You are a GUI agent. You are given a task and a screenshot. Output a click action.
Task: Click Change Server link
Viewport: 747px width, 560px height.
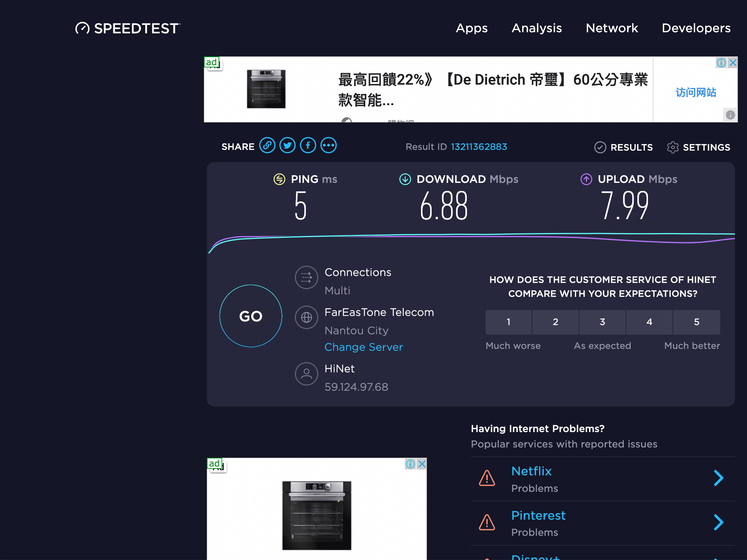pos(363,347)
